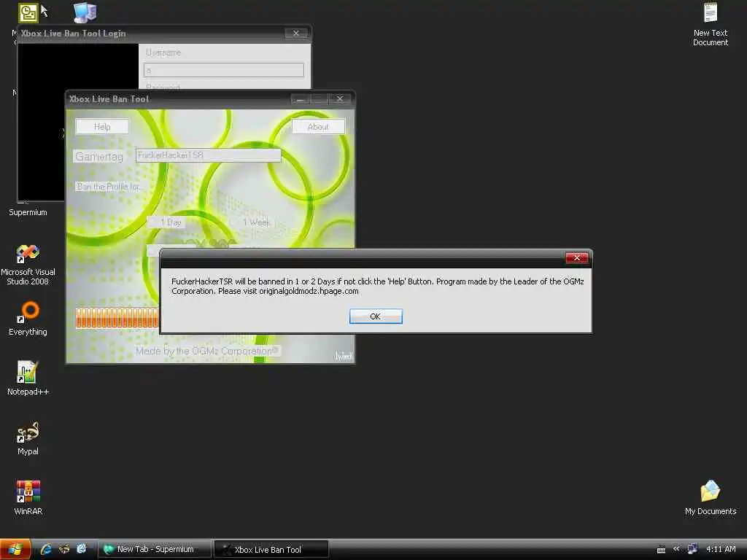Switch to New Tab - Supermium taskbar button
This screenshot has width=747, height=560.
point(155,549)
